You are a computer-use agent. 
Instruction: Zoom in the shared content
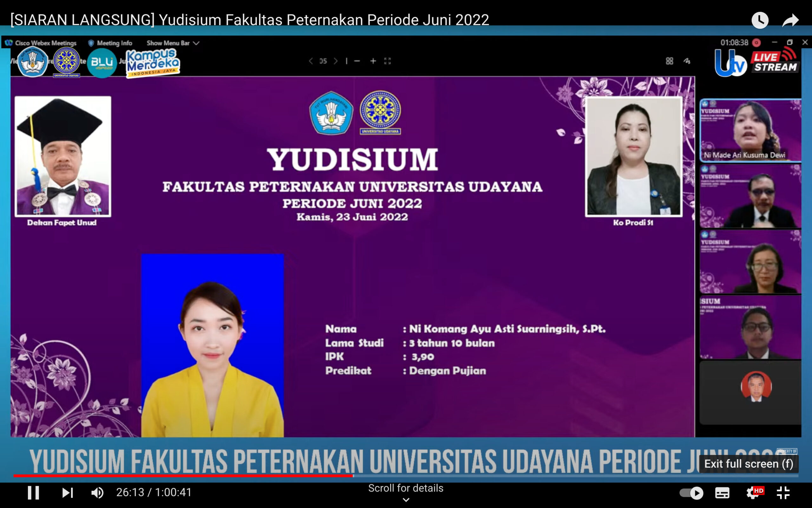click(x=373, y=61)
